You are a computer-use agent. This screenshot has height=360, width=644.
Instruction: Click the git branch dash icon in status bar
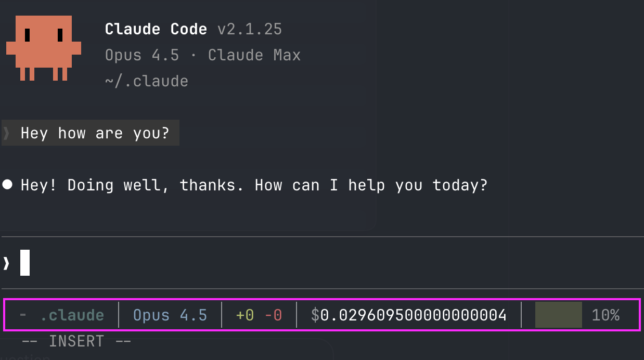pos(22,315)
